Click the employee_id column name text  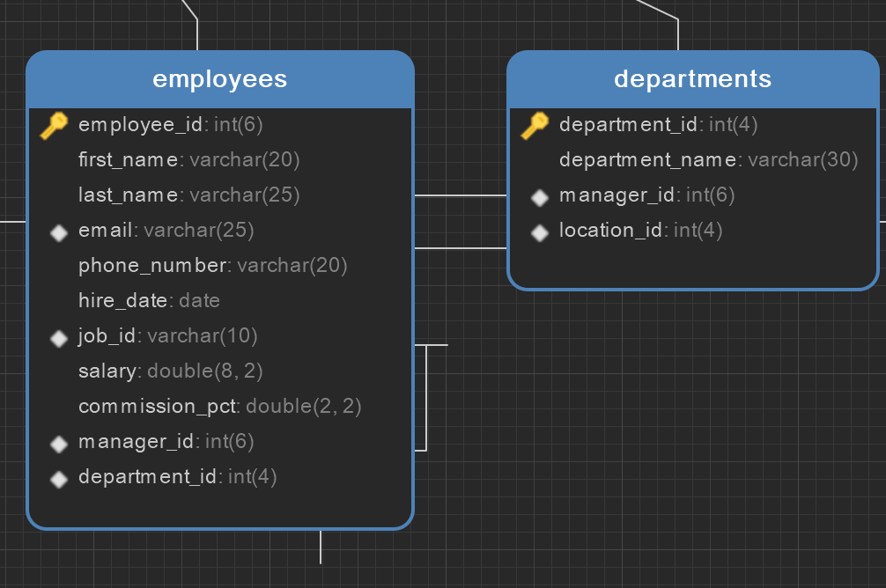tap(141, 125)
